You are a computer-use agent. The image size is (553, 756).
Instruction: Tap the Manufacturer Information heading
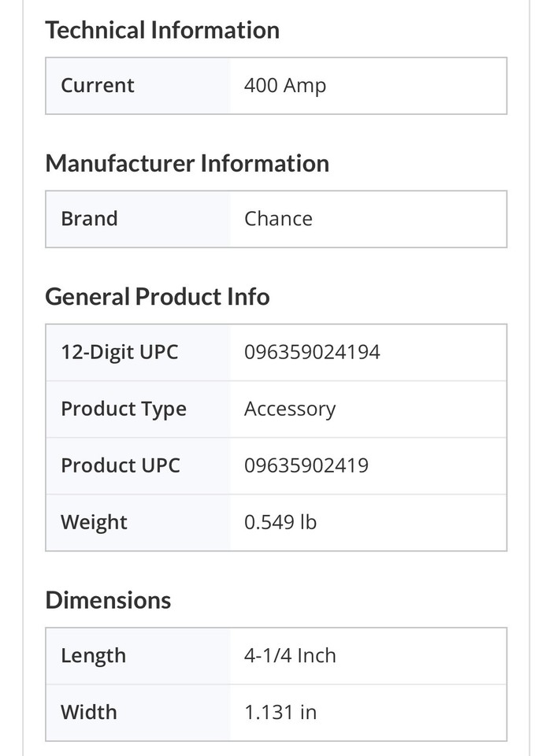pyautogui.click(x=187, y=164)
